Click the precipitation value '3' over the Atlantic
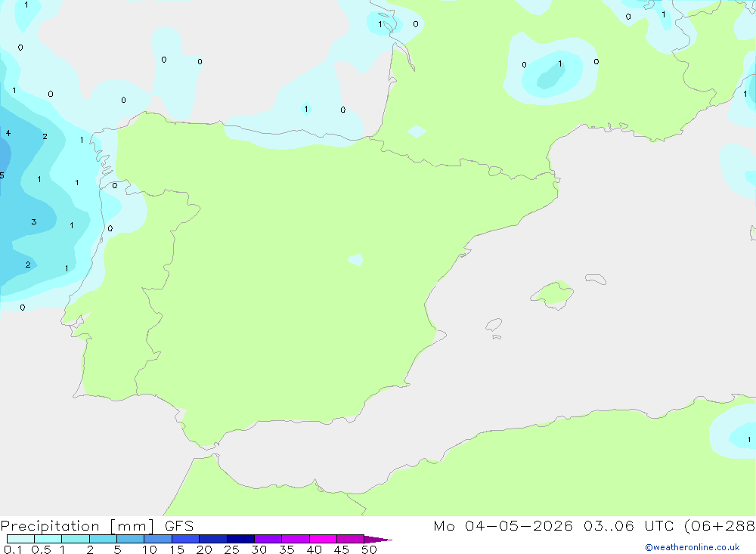 (34, 221)
